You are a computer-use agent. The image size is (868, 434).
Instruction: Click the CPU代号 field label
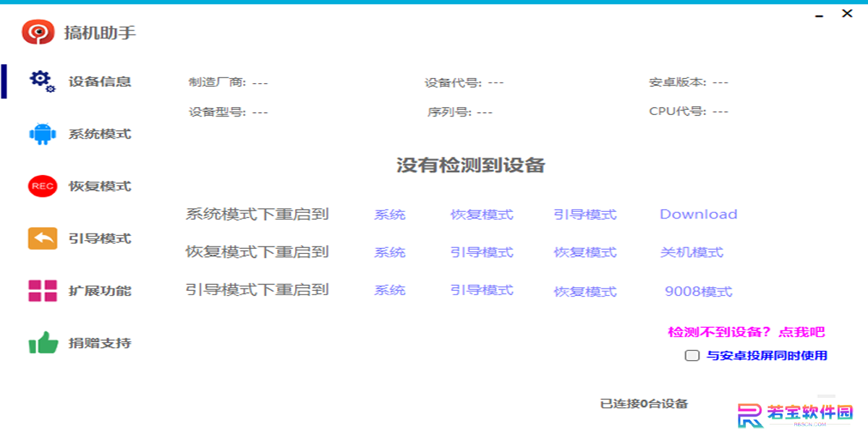pyautogui.click(x=678, y=111)
